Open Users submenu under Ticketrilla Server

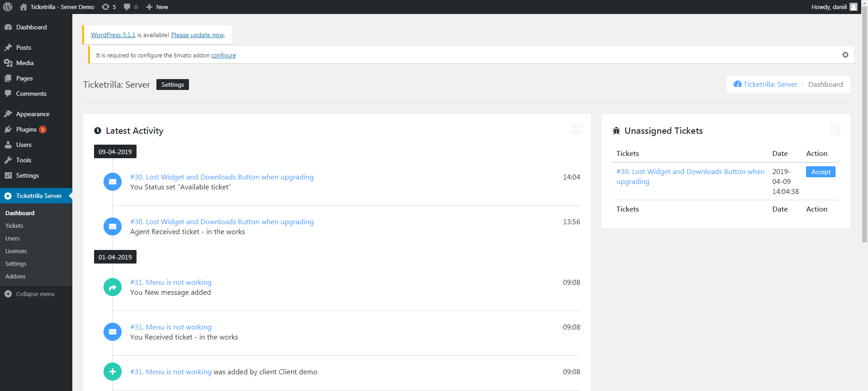[13, 238]
